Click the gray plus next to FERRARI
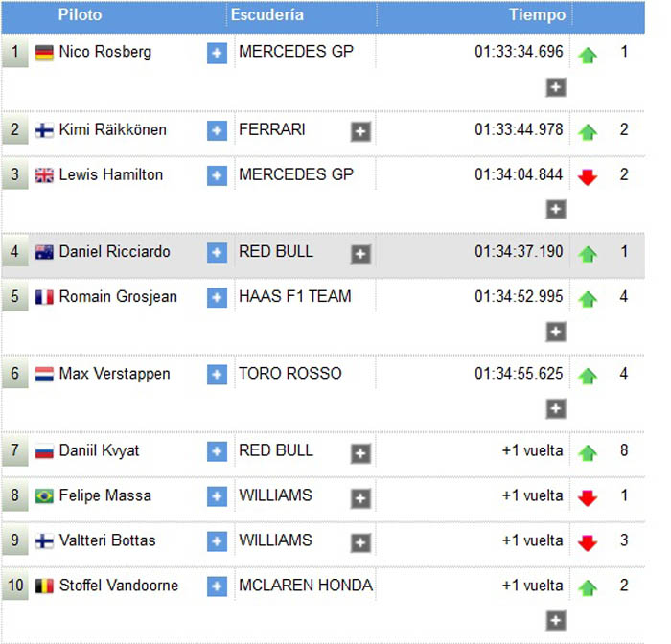671x644 pixels. pos(360,131)
